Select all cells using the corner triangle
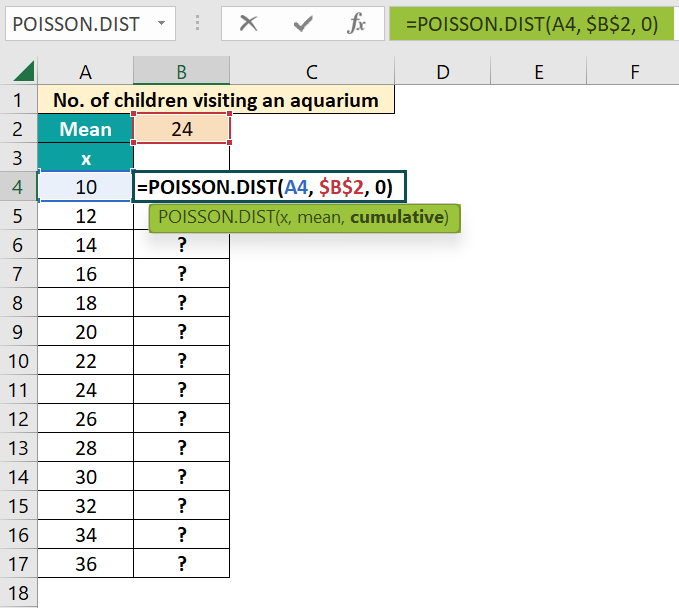 click(23, 71)
